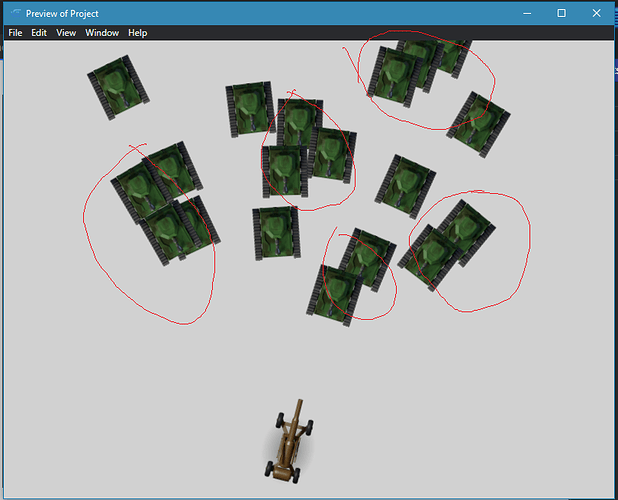Image resolution: width=618 pixels, height=500 pixels.
Task: Click the Preview of Project title text
Action: [x=62, y=14]
